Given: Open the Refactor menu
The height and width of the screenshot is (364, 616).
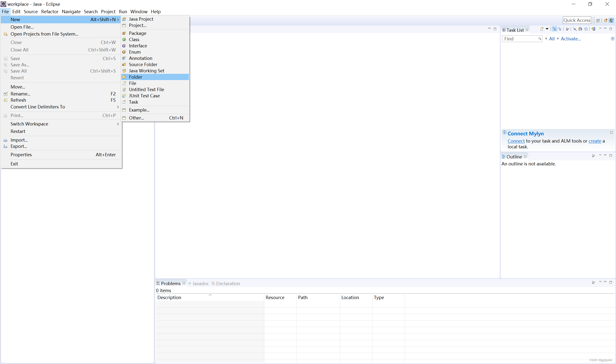Looking at the screenshot, I should tap(50, 12).
